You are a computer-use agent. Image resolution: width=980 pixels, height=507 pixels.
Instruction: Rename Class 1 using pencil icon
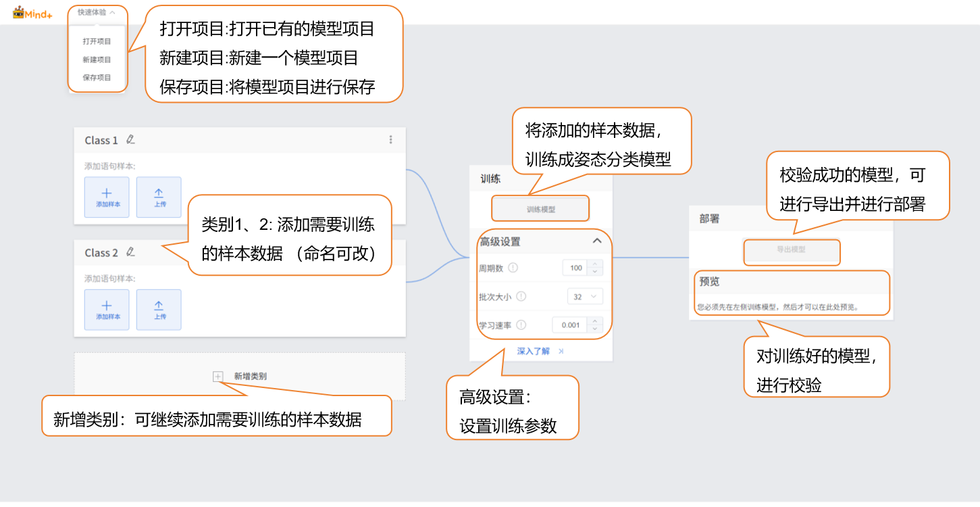pyautogui.click(x=130, y=140)
